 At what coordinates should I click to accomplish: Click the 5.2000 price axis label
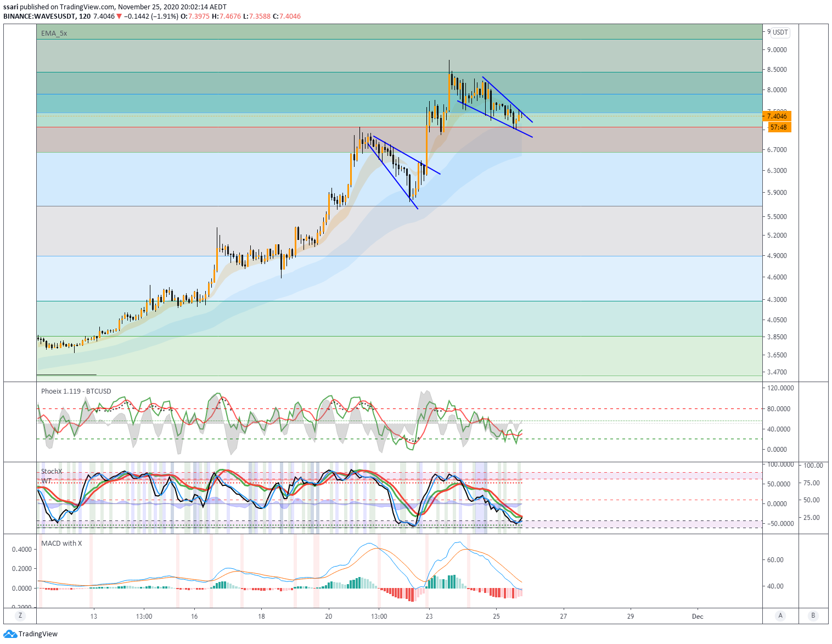pos(777,236)
